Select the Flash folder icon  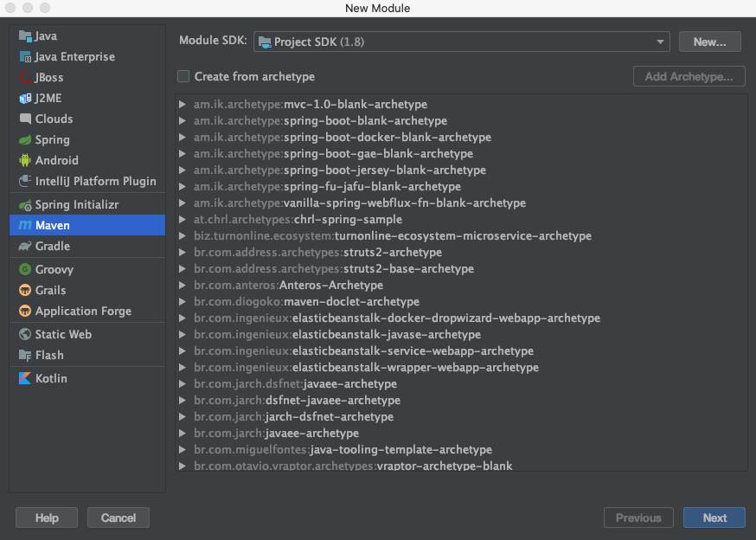pyautogui.click(x=25, y=355)
